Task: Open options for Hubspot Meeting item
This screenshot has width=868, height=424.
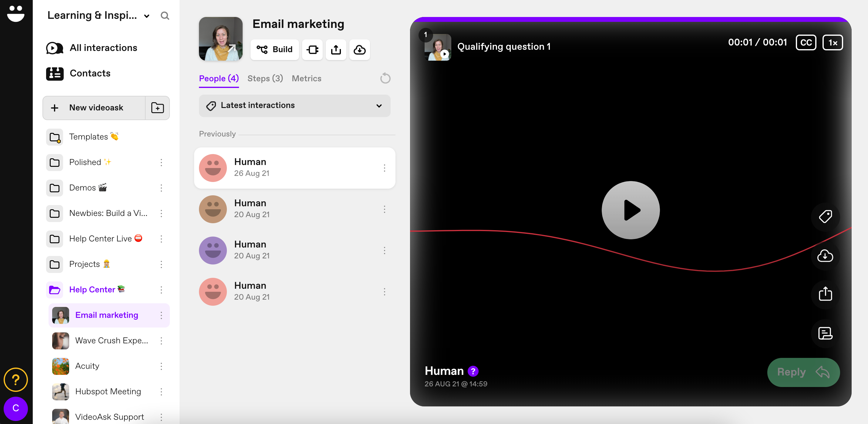Action: click(x=161, y=392)
